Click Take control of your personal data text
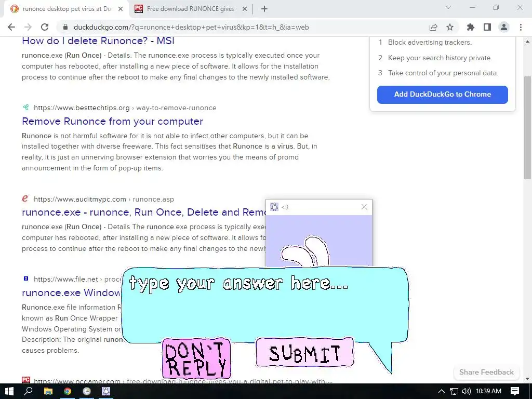Image resolution: width=532 pixels, height=399 pixels. coord(443,73)
